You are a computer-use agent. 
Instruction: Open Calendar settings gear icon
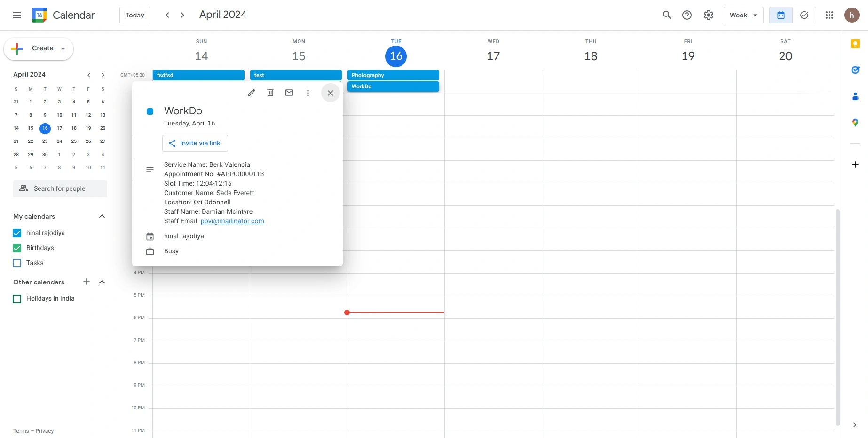pos(708,15)
